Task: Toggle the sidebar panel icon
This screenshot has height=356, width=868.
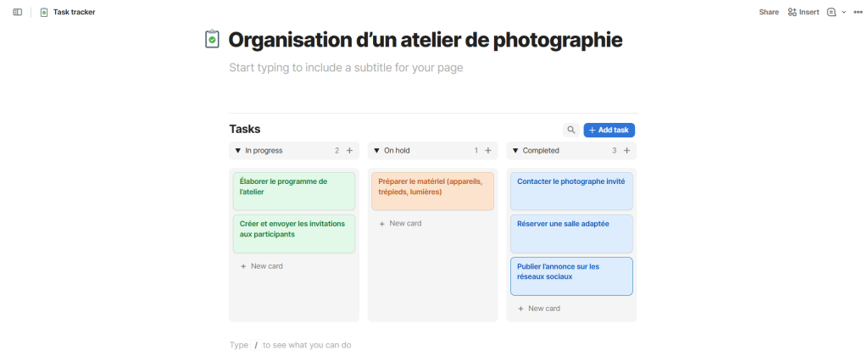Action: point(17,12)
